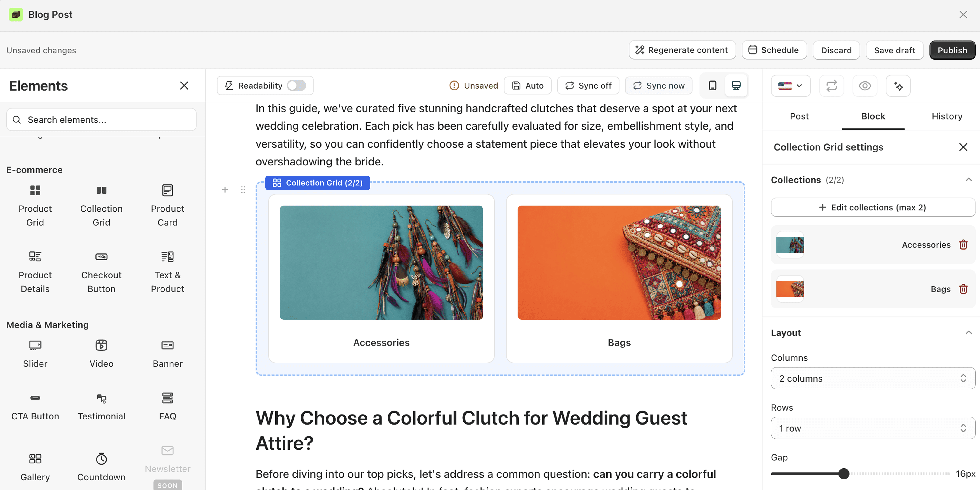Close the Collection Grid settings panel
The width and height of the screenshot is (980, 490).
tap(963, 147)
